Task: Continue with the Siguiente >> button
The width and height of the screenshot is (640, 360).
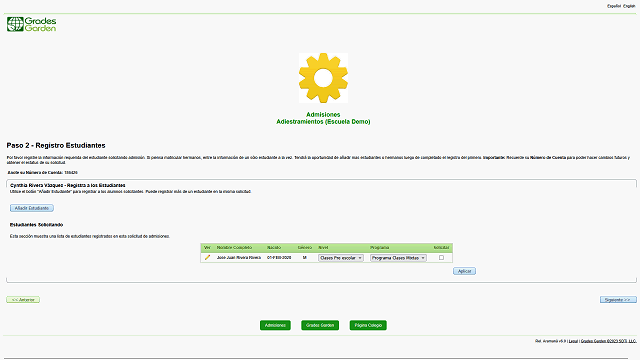Action: [x=618, y=300]
